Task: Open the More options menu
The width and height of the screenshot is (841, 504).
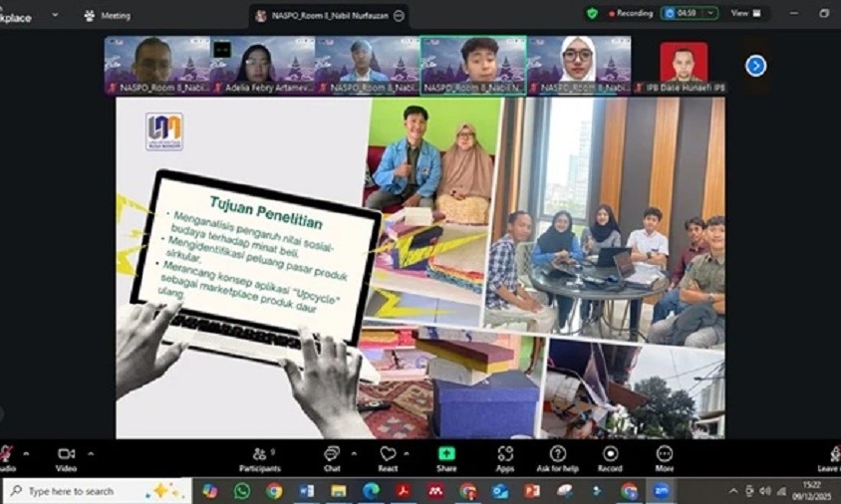Action: [x=664, y=459]
